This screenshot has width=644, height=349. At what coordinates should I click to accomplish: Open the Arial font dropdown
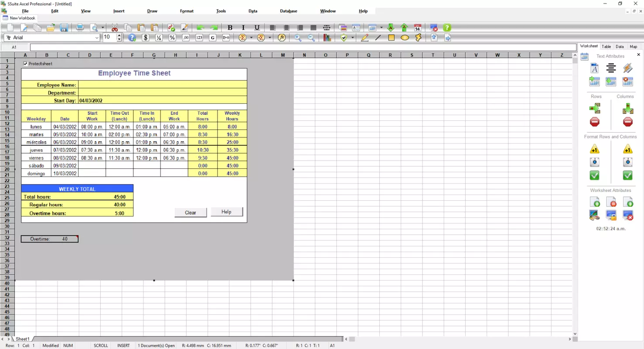(x=52, y=38)
